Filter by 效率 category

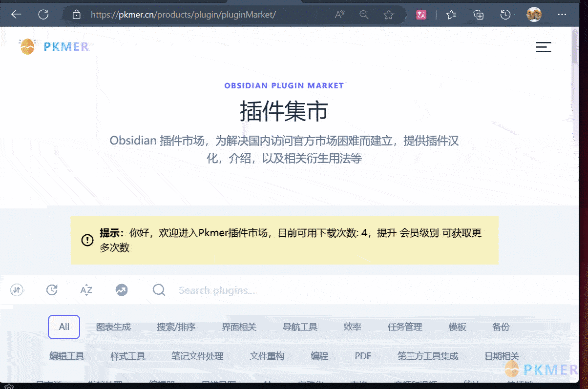[352, 327]
